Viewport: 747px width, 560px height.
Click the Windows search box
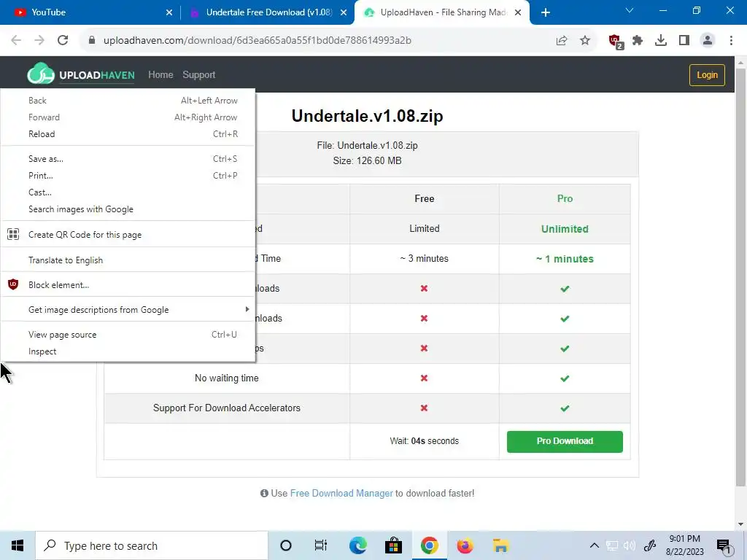(152, 545)
